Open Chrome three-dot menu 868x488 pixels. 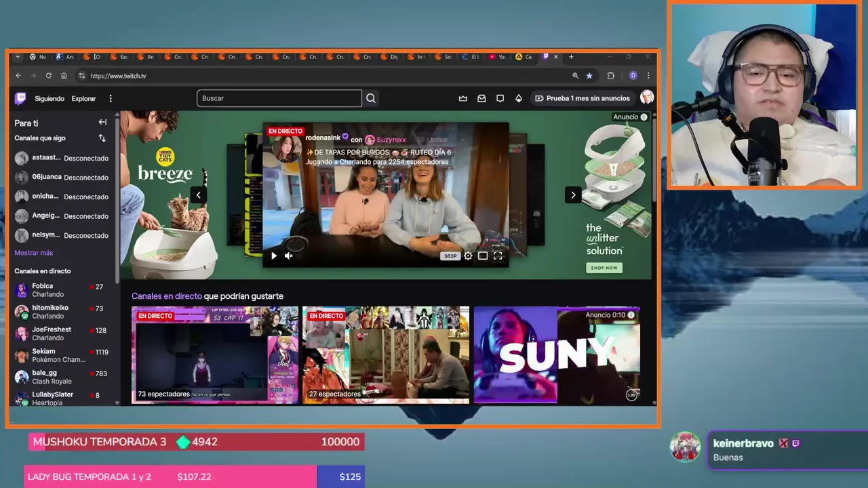(x=648, y=76)
